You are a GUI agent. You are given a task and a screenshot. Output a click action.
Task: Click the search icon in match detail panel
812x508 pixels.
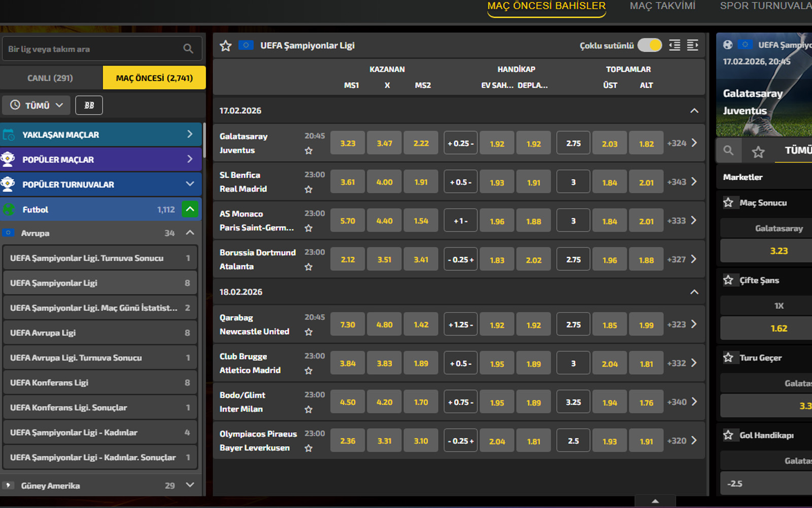728,151
